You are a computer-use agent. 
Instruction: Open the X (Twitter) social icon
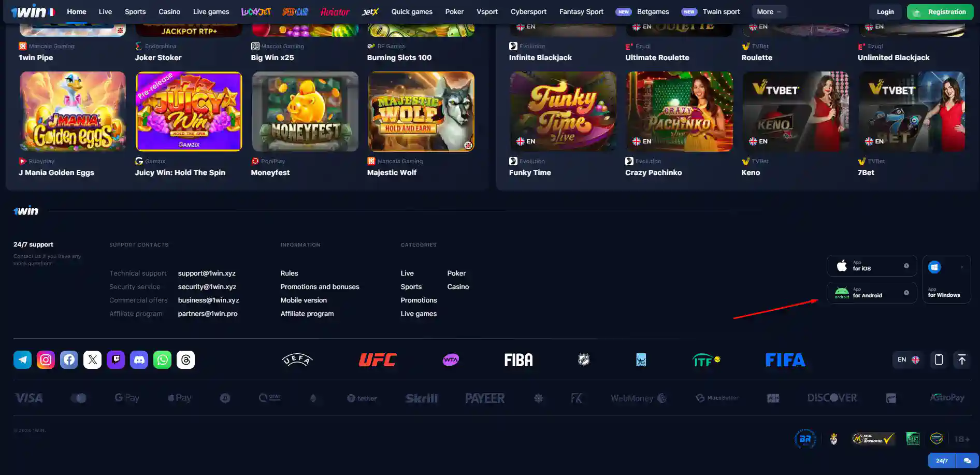coord(92,359)
